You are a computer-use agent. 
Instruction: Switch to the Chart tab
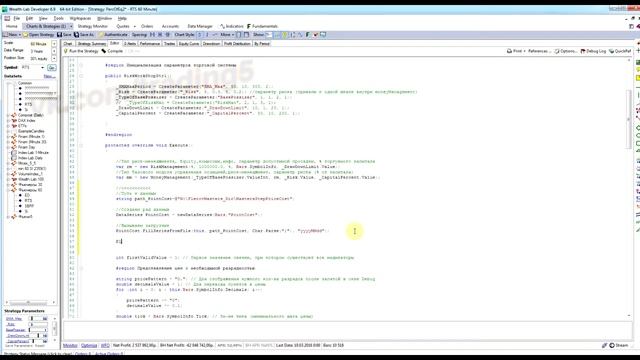[x=68, y=43]
